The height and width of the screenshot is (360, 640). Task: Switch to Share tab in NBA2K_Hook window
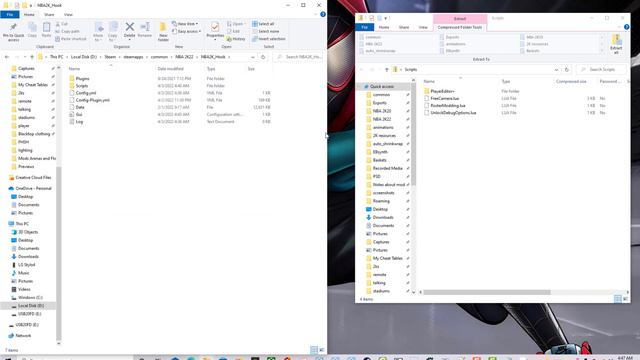click(49, 14)
